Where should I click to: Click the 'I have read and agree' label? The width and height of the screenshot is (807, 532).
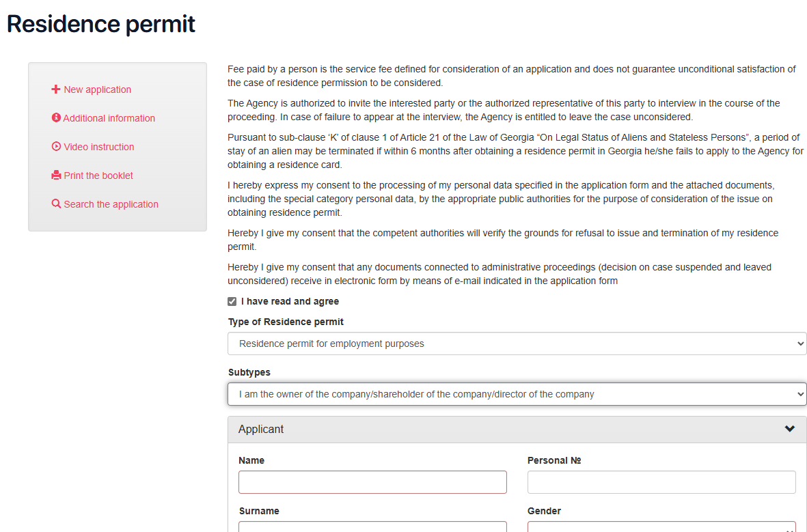[290, 302]
